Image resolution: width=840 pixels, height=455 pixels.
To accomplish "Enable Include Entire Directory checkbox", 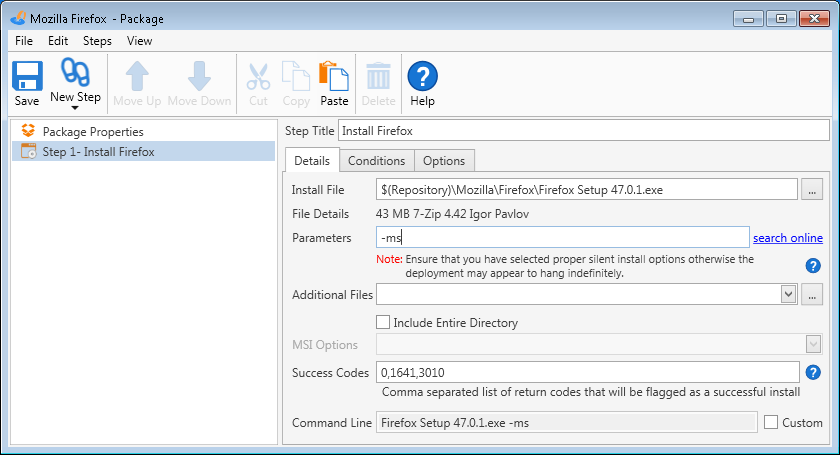I will 383,322.
